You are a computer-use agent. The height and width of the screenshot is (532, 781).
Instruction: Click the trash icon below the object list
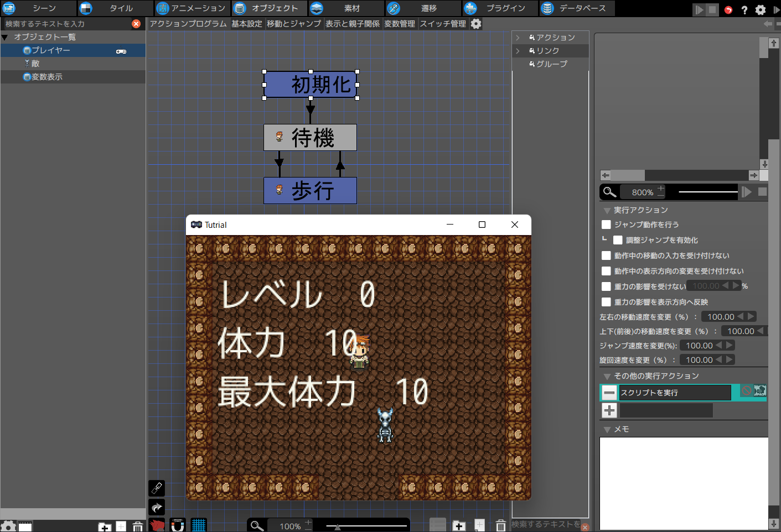137,526
